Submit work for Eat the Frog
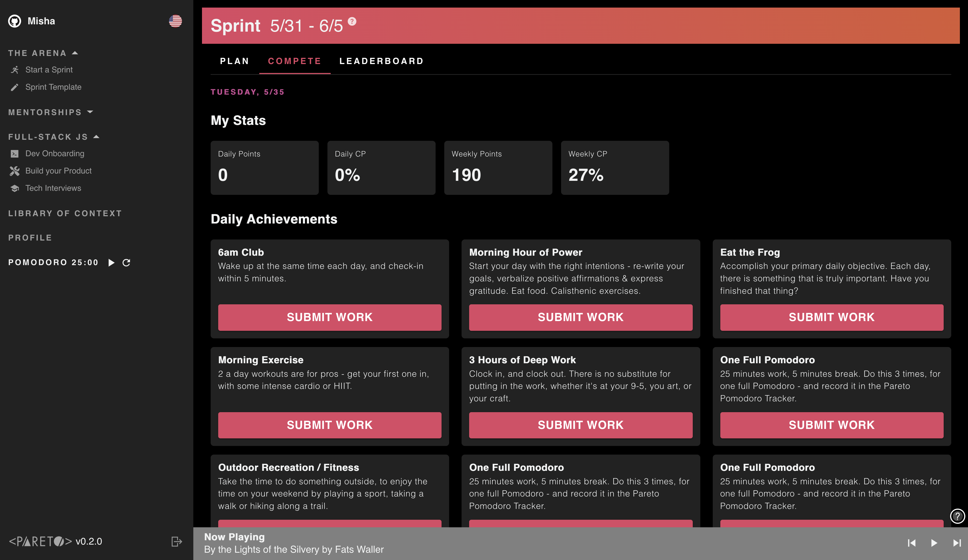Image resolution: width=968 pixels, height=560 pixels. pos(831,317)
